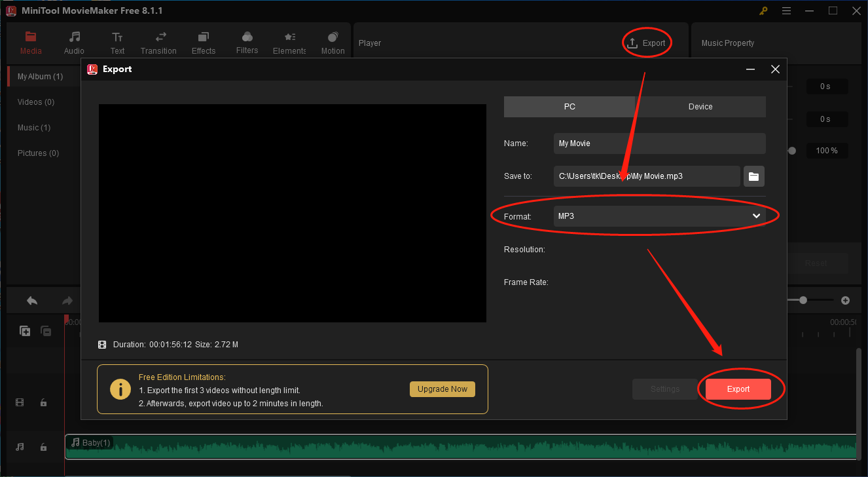Viewport: 868px width, 477px height.
Task: Click the MiniTool MovieMaker app logo icon
Action: (10, 11)
